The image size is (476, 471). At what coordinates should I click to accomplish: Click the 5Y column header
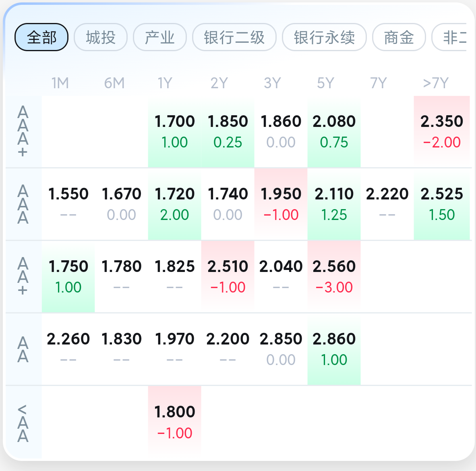pyautogui.click(x=325, y=83)
